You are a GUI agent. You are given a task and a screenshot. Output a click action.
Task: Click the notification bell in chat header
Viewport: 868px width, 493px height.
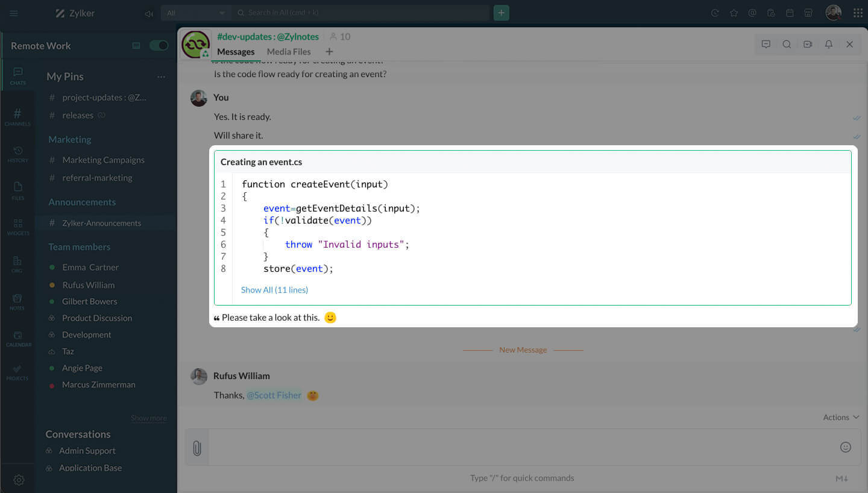(829, 44)
